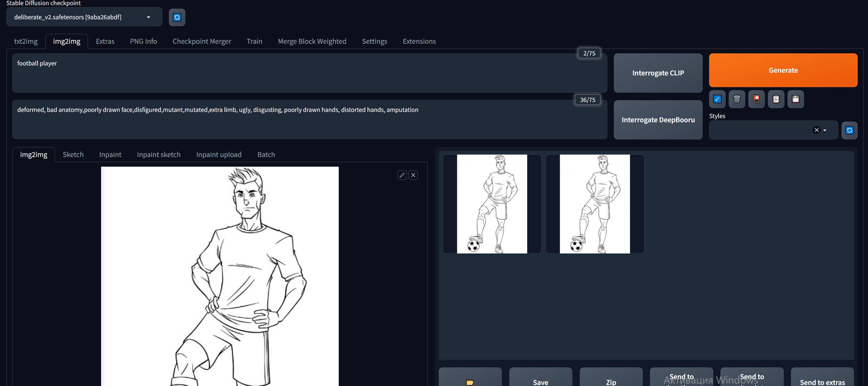Expand the Styles dropdown arrow
Image resolution: width=868 pixels, height=386 pixels.
[825, 130]
